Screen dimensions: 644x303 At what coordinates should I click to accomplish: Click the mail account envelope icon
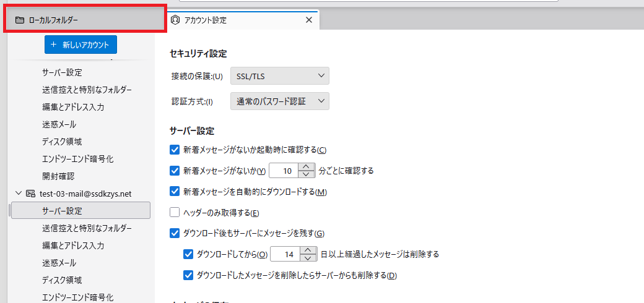click(30, 194)
